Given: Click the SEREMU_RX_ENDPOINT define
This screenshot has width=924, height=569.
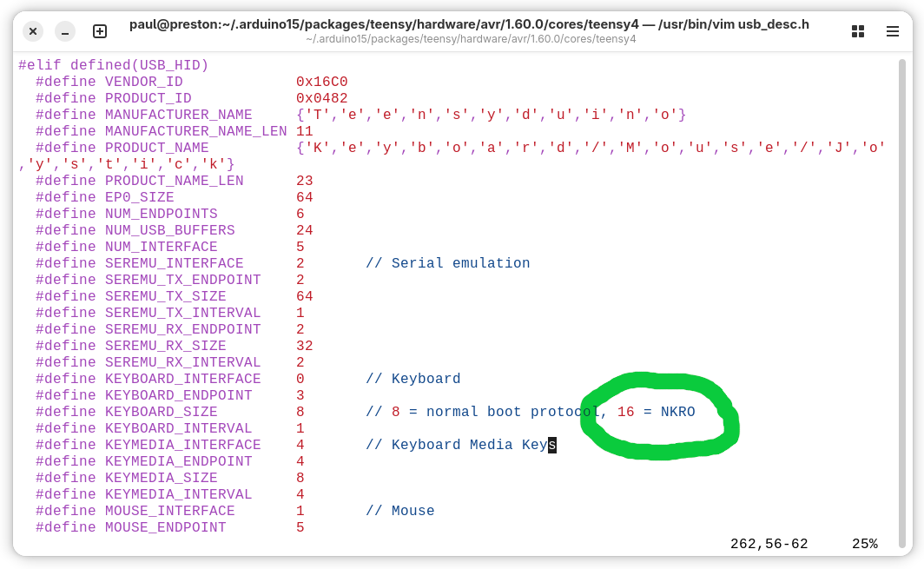Looking at the screenshot, I should 148,329.
